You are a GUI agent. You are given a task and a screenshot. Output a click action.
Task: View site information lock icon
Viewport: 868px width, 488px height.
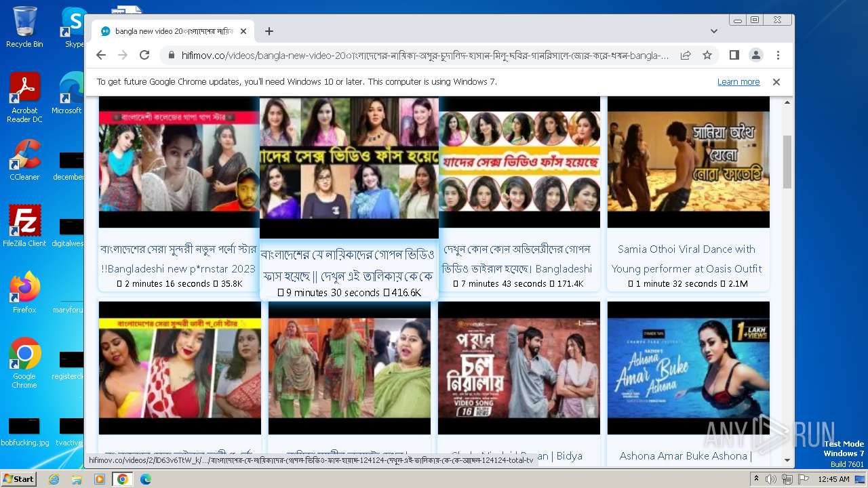pyautogui.click(x=171, y=56)
